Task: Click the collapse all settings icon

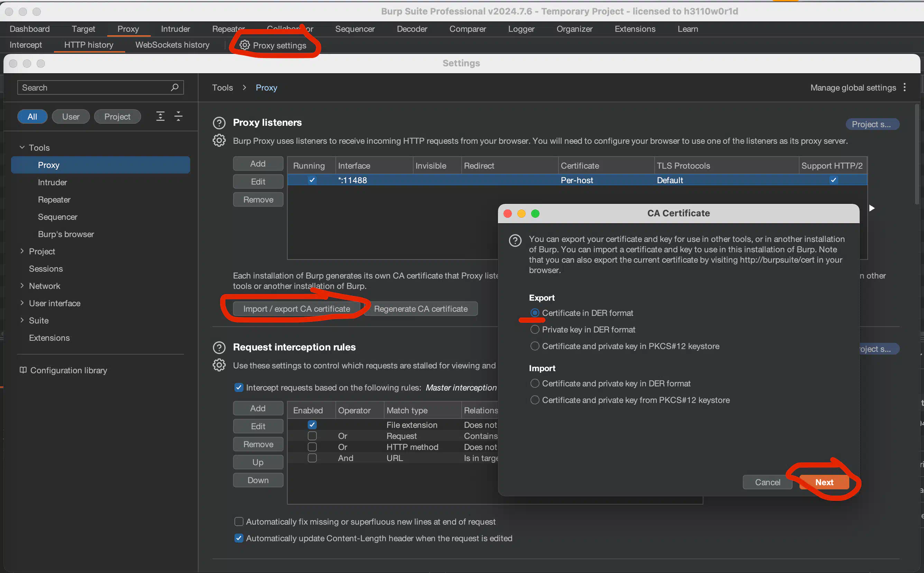Action: point(178,116)
